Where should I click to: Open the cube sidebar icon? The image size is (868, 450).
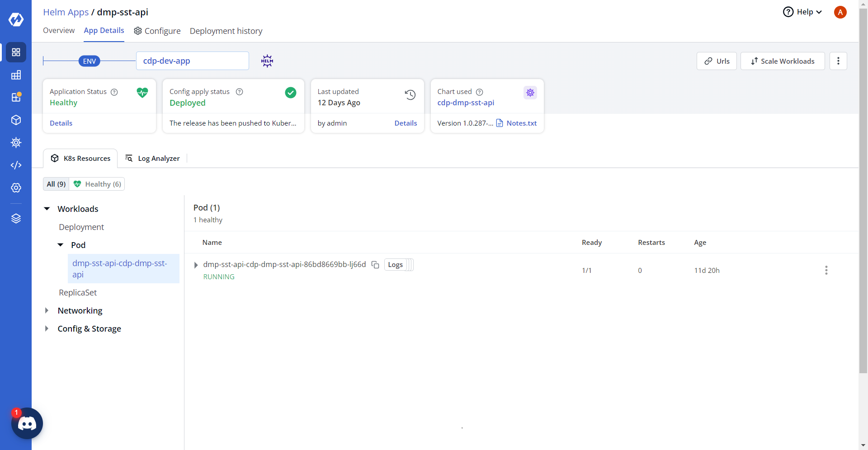coord(16,120)
